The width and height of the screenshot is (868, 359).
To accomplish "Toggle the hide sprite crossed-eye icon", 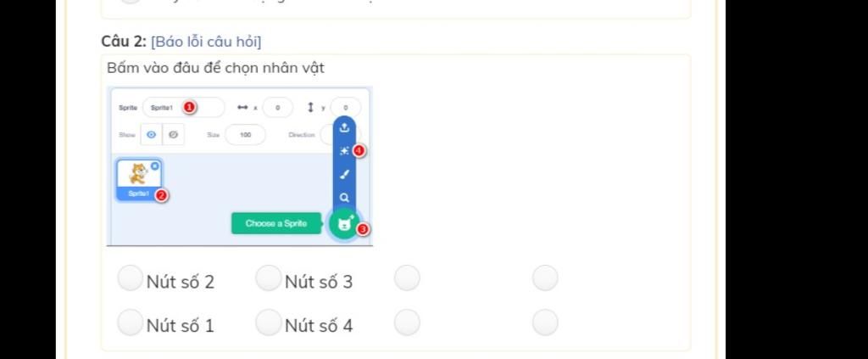I will click(173, 135).
